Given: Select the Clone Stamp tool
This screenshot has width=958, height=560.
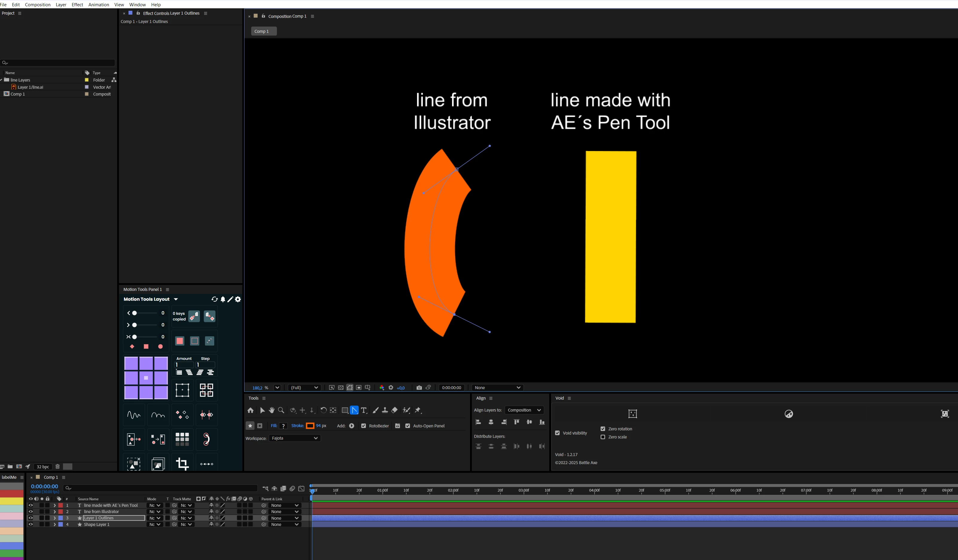Looking at the screenshot, I should click(x=385, y=410).
